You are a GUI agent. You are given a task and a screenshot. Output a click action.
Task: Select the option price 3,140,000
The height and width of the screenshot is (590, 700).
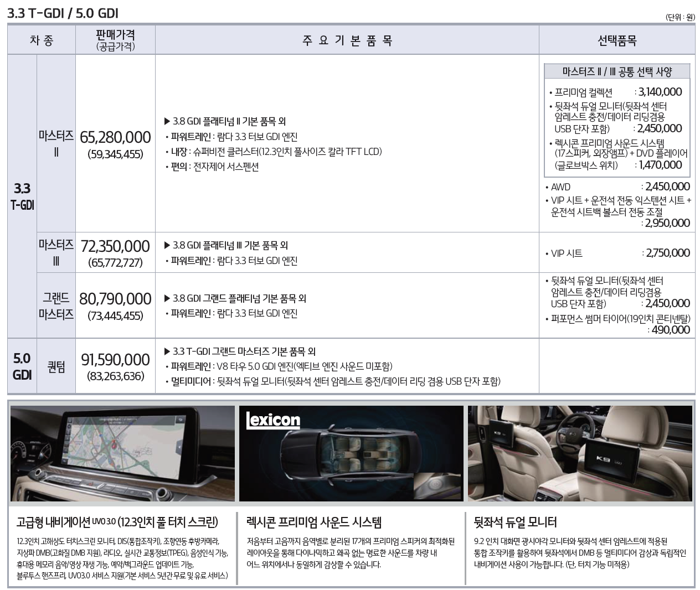click(x=660, y=92)
